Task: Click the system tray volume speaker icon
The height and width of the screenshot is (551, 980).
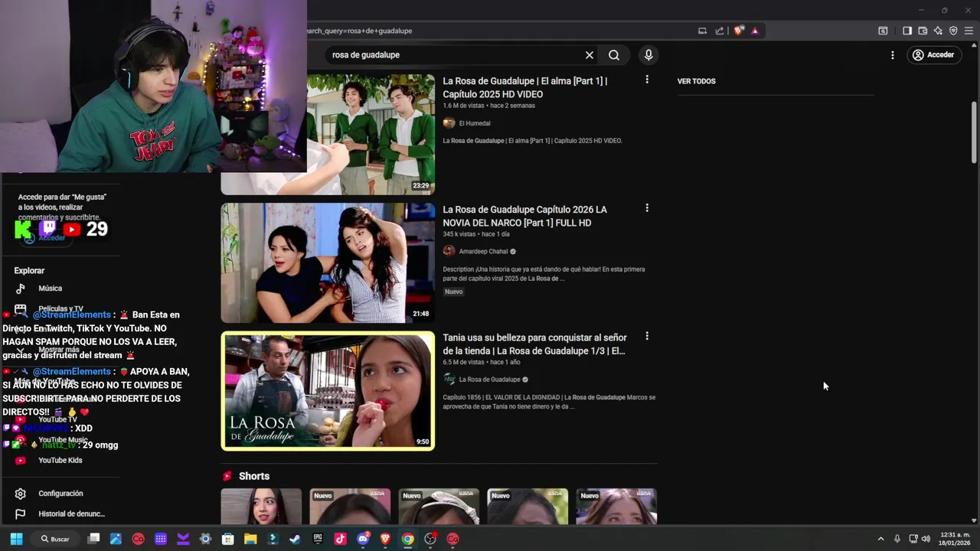Action: tap(926, 539)
